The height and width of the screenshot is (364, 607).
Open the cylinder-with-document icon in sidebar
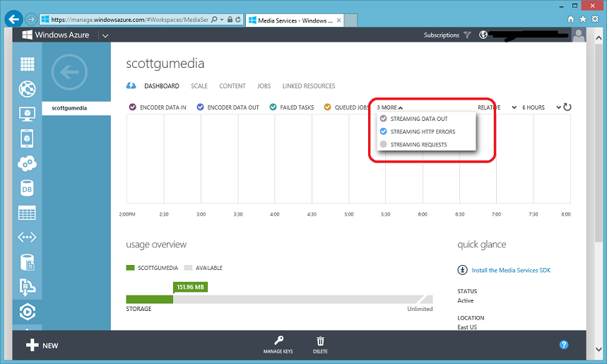(27, 262)
